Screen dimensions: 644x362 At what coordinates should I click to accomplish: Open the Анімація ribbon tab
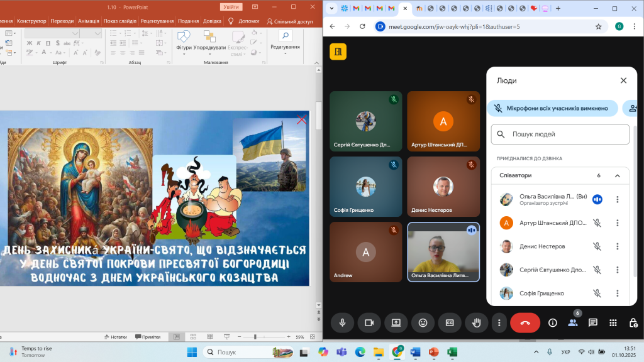[x=89, y=21]
